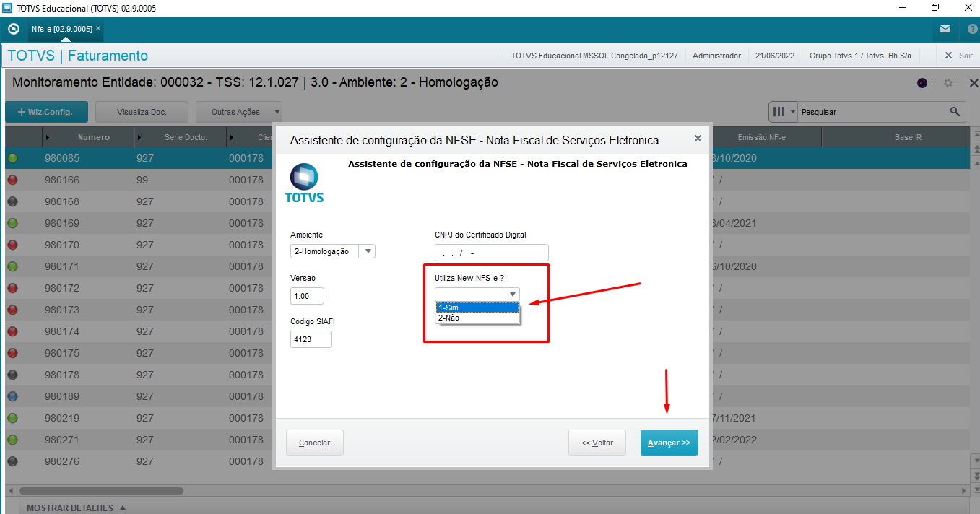
Task: Click the Wiz.Config. button
Action: tap(46, 112)
